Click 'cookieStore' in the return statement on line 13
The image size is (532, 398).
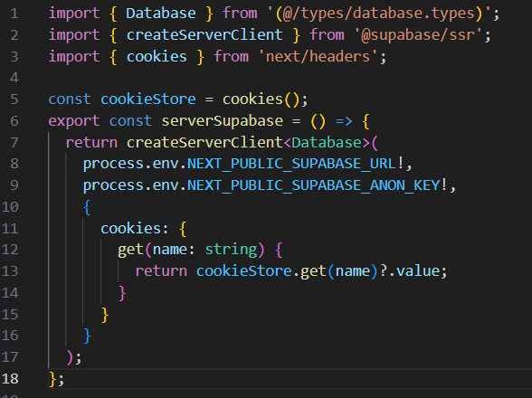click(244, 271)
